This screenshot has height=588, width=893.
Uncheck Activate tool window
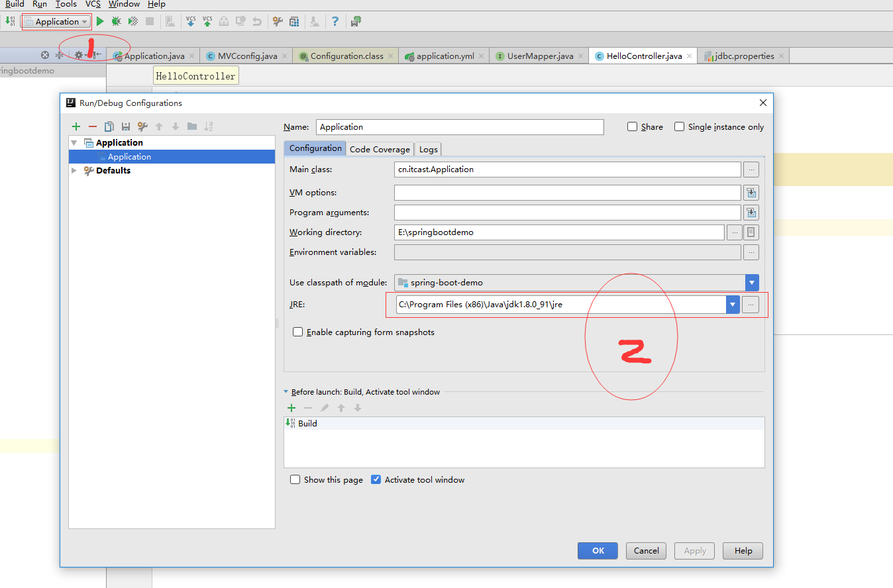point(376,479)
